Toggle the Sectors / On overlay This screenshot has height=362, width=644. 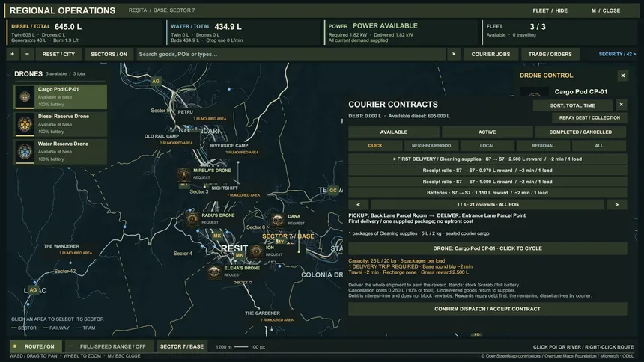click(x=109, y=54)
